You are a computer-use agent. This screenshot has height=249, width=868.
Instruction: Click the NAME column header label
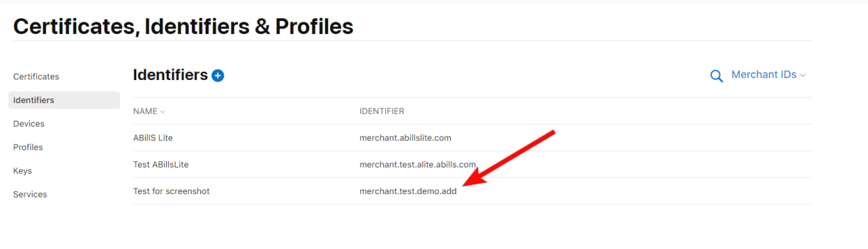point(145,111)
